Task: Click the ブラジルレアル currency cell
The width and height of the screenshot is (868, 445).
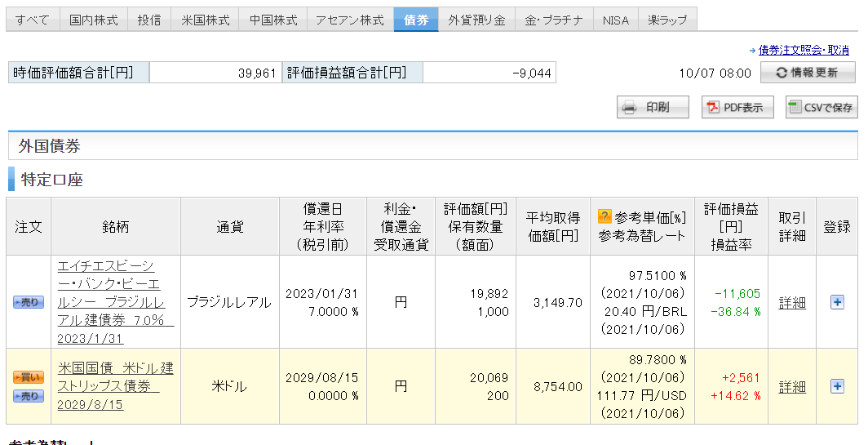Action: [229, 303]
